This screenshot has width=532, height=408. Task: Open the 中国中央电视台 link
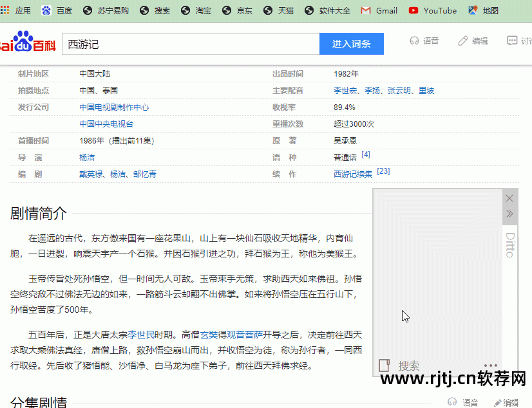pos(106,124)
